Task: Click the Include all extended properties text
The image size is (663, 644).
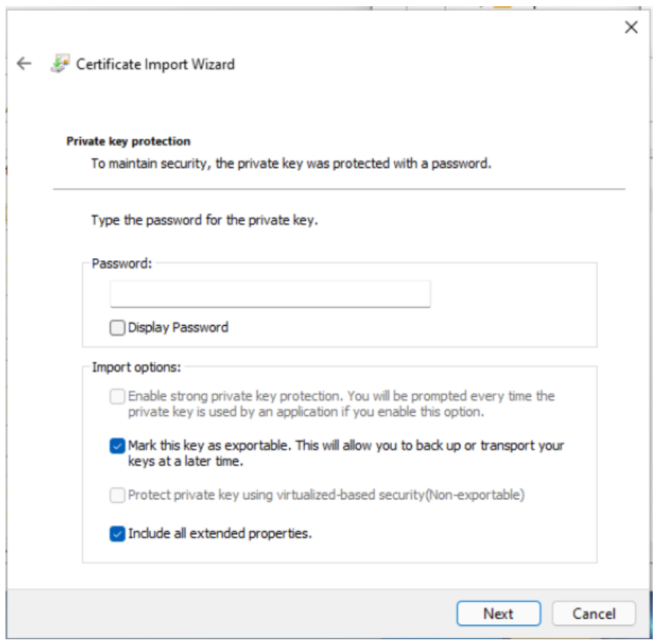Action: pyautogui.click(x=220, y=533)
